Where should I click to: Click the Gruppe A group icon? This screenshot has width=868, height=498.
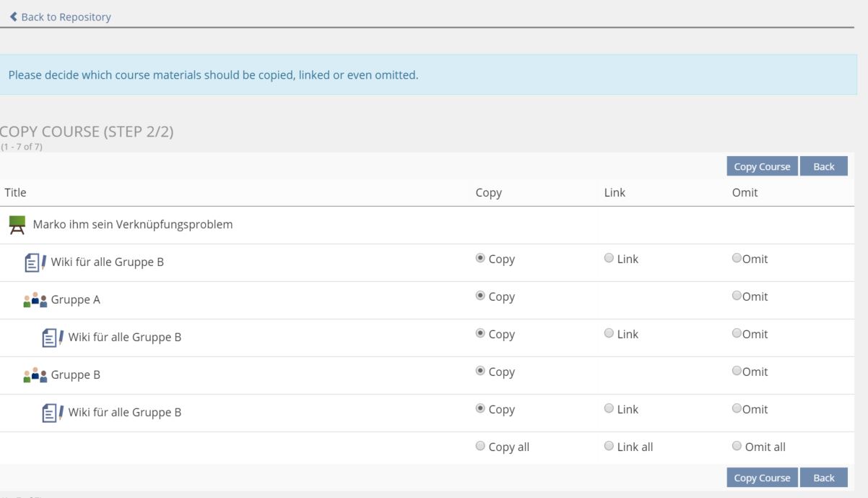pos(35,299)
